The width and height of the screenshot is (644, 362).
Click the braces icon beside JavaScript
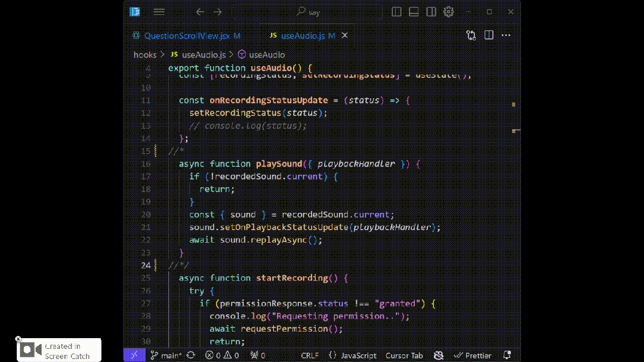click(332, 355)
